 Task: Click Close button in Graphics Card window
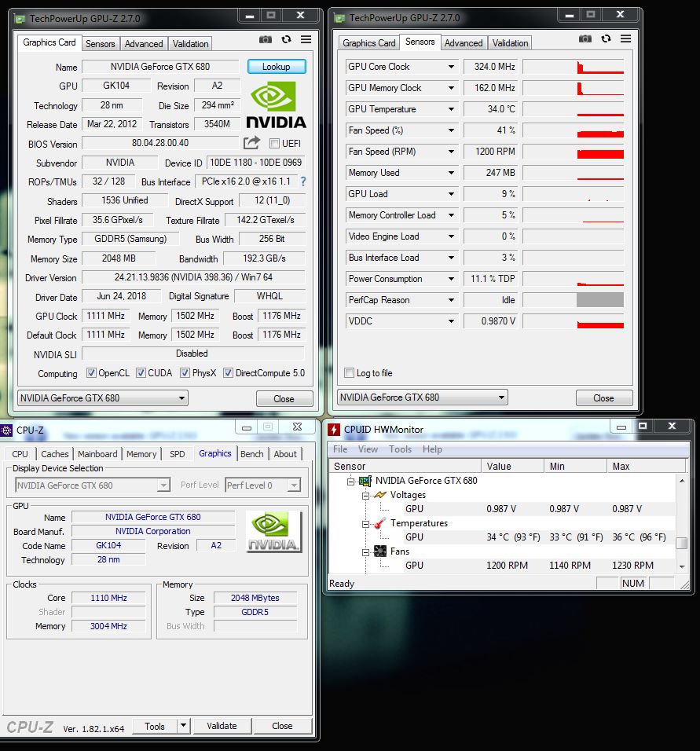point(284,398)
